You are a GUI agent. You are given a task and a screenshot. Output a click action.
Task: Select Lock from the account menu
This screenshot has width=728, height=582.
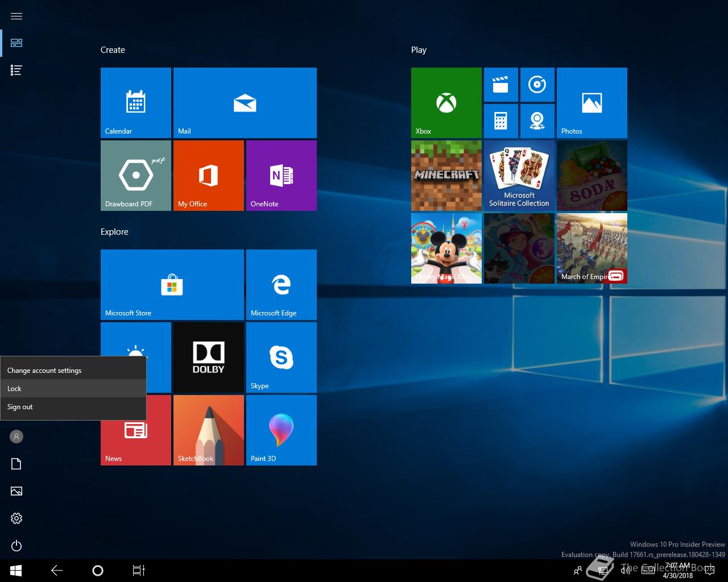tap(73, 389)
